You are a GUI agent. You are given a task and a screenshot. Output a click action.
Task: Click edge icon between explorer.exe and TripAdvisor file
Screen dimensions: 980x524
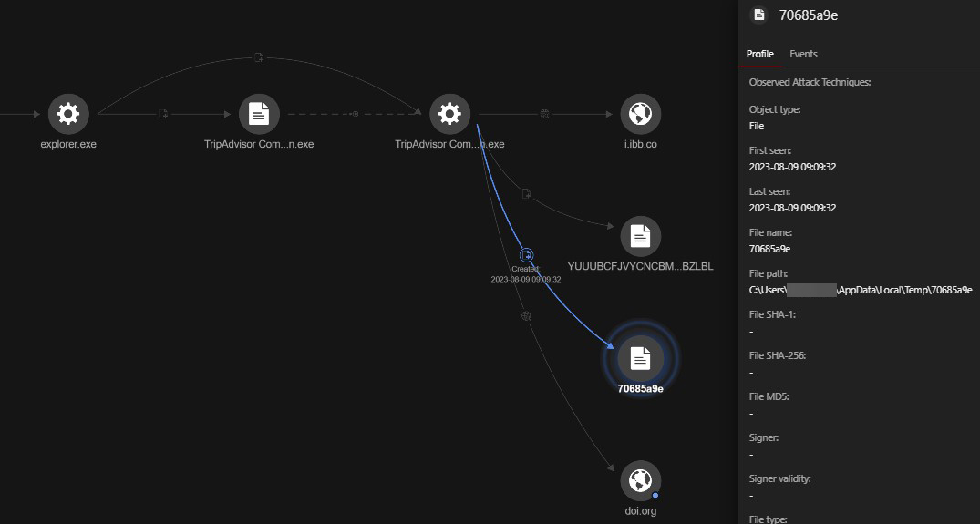click(x=163, y=114)
